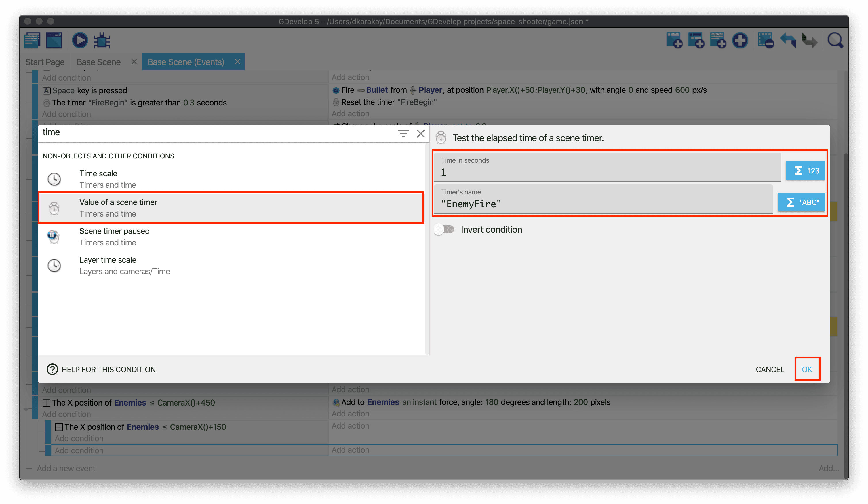Click the preview play button
This screenshot has width=868, height=504.
[x=79, y=41]
